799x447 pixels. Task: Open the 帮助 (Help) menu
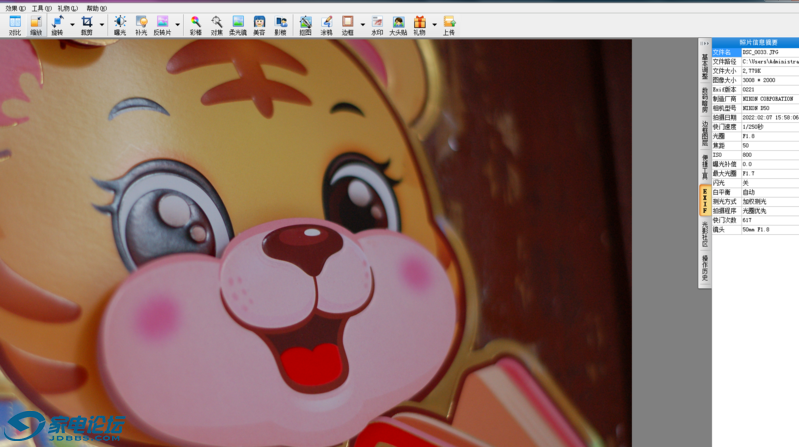(x=95, y=8)
